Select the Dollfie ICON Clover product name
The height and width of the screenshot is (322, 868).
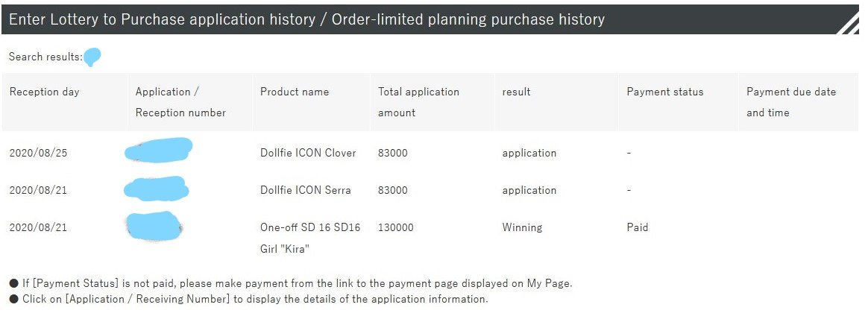(x=308, y=153)
